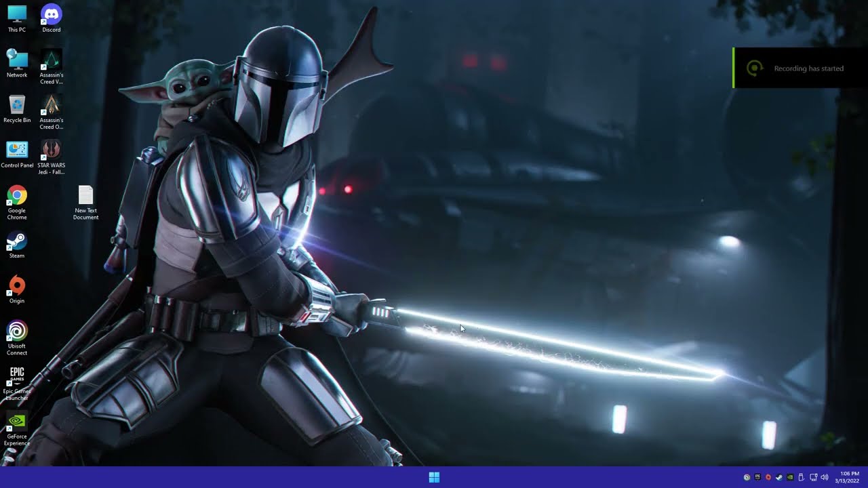Image resolution: width=868 pixels, height=488 pixels.
Task: Click the Ubisoft Connect tray icon
Action: [747, 477]
